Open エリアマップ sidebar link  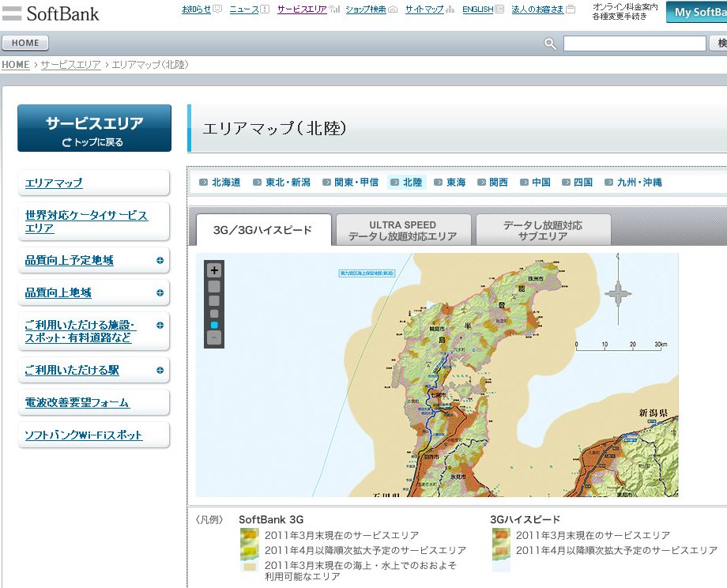tap(54, 183)
